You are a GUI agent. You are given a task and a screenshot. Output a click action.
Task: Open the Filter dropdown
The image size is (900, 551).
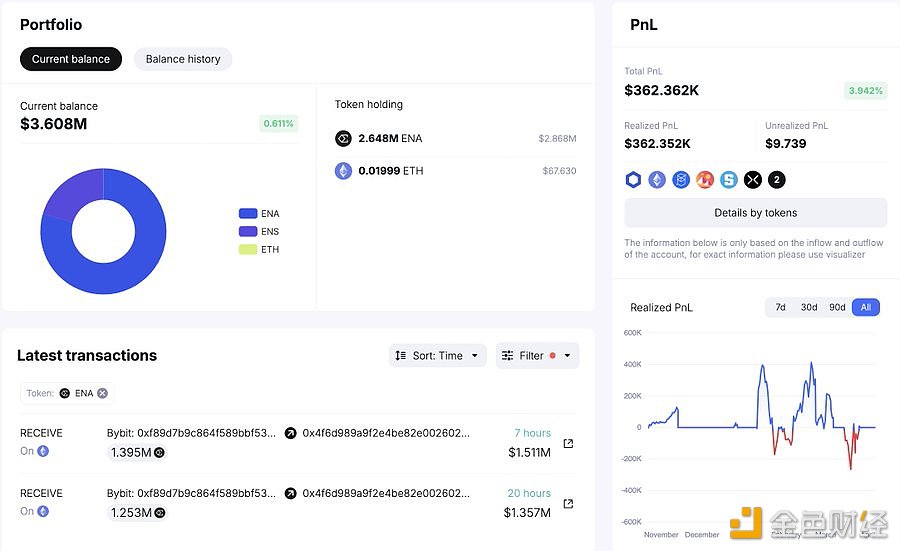pyautogui.click(x=537, y=355)
